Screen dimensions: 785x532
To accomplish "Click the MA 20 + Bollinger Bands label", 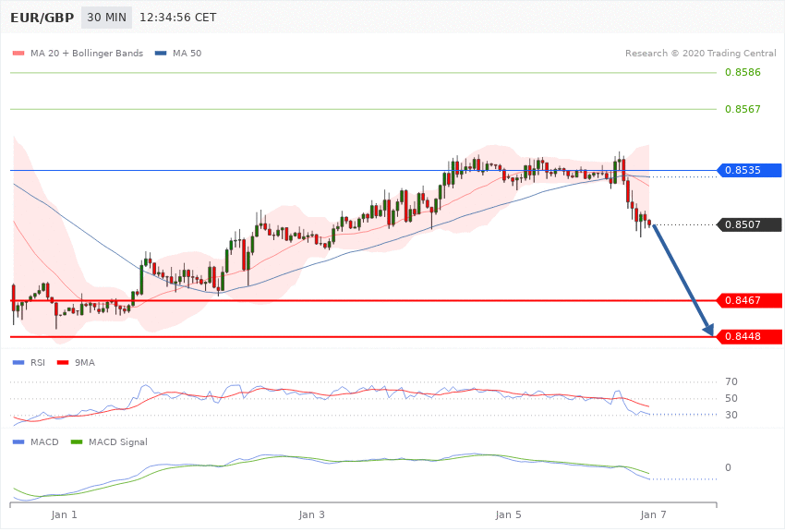I will click(x=87, y=53).
